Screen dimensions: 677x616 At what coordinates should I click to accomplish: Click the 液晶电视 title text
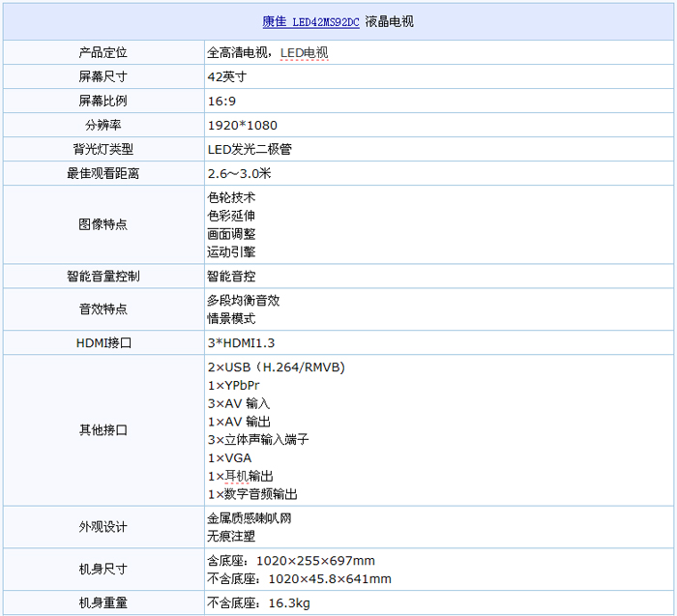[x=390, y=21]
